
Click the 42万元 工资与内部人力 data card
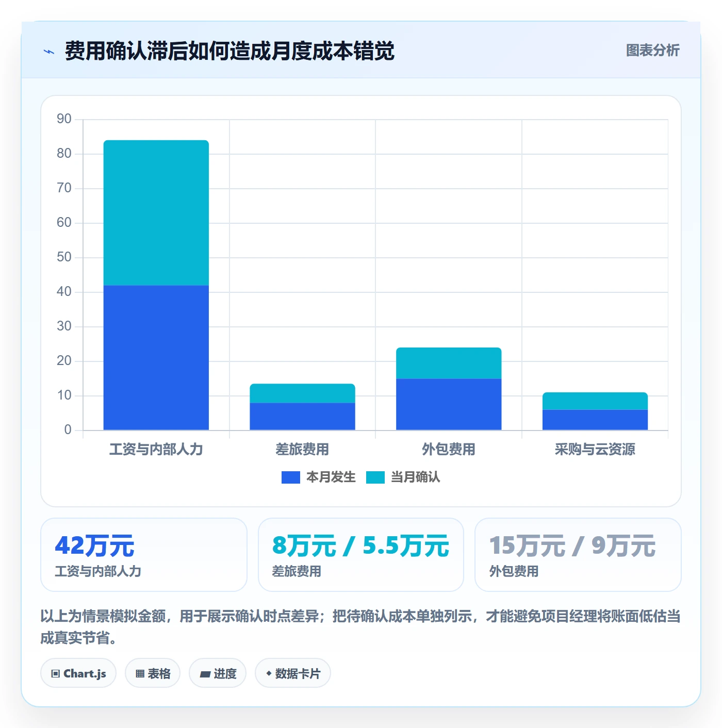[144, 555]
